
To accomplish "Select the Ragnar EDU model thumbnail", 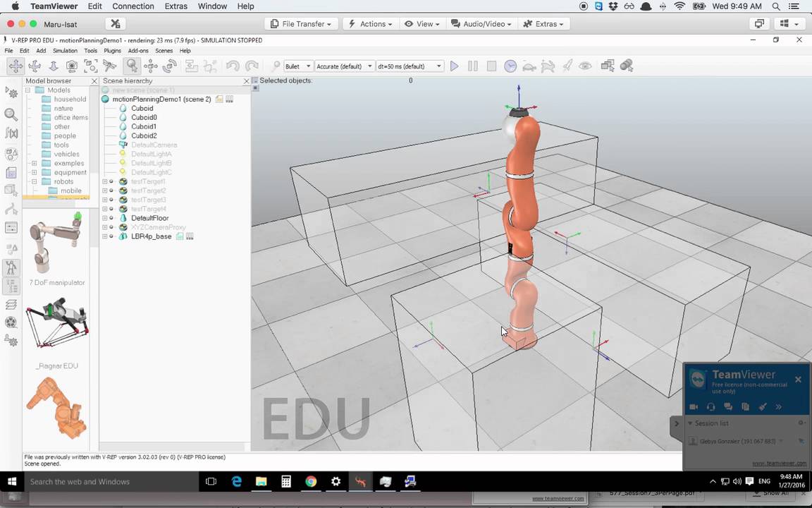I will [x=56, y=323].
